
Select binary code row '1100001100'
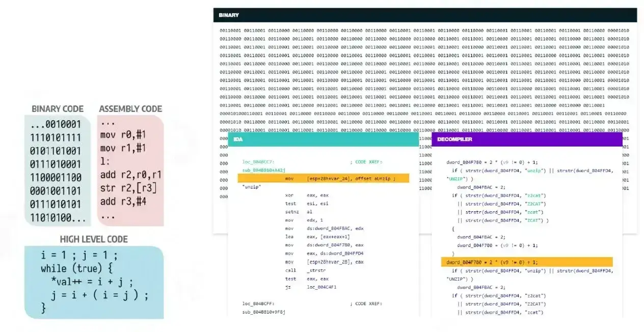coord(56,178)
